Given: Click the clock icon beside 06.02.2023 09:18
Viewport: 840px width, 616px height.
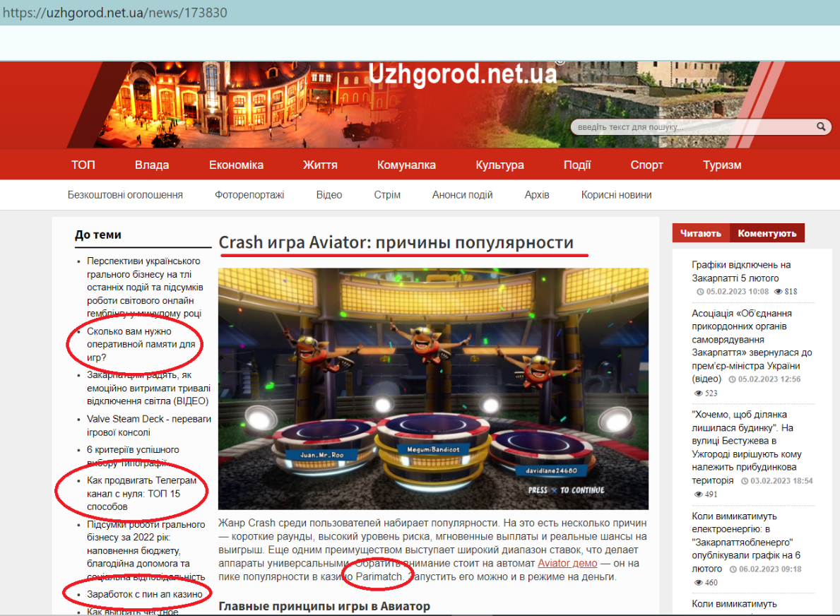Looking at the screenshot, I should coord(733,569).
